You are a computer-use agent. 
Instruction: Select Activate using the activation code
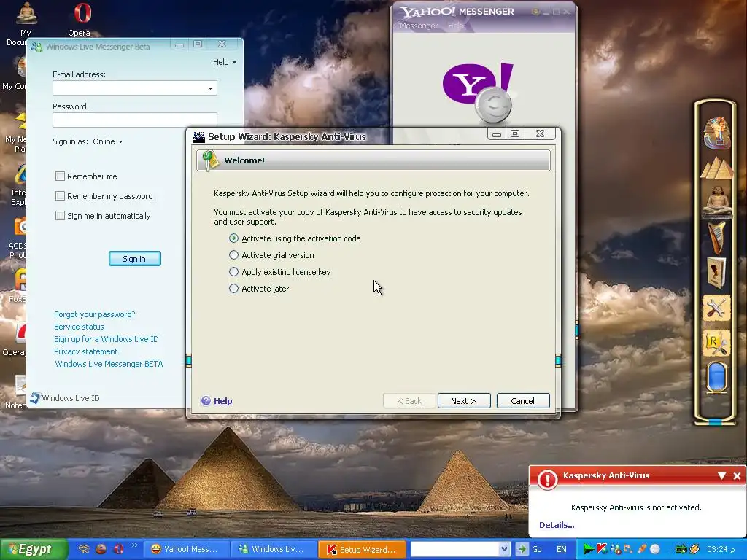[x=233, y=238]
